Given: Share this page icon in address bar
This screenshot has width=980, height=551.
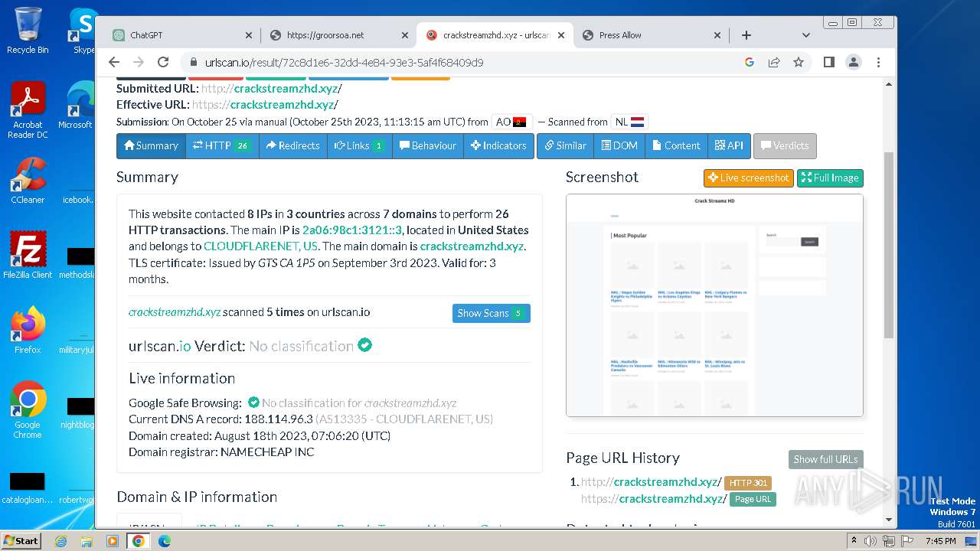Looking at the screenshot, I should pos(774,62).
